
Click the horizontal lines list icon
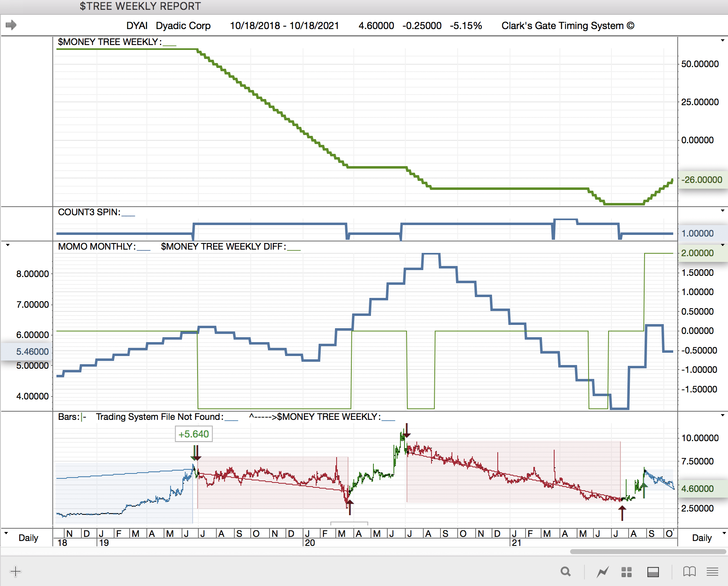[x=712, y=572]
